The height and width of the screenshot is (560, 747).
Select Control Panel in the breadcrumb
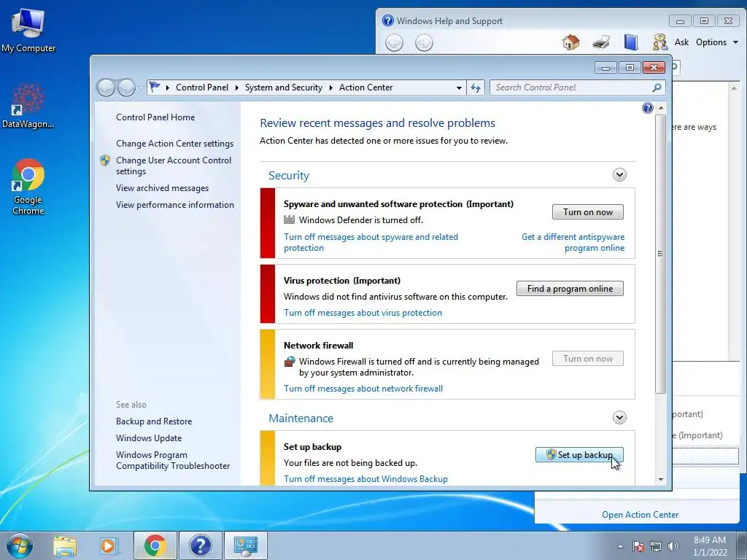pyautogui.click(x=202, y=87)
